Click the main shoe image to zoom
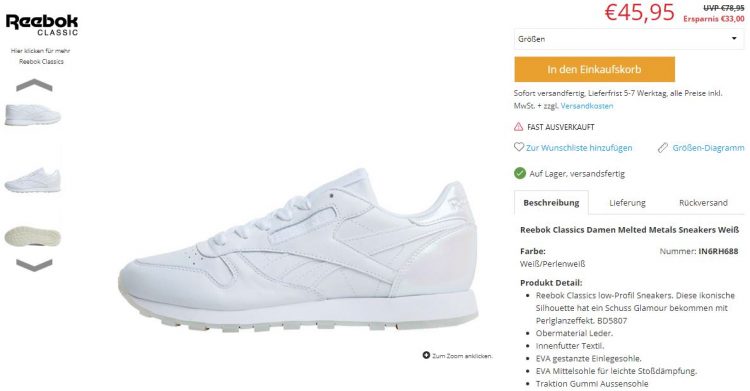The height and width of the screenshot is (391, 750). click(298, 249)
